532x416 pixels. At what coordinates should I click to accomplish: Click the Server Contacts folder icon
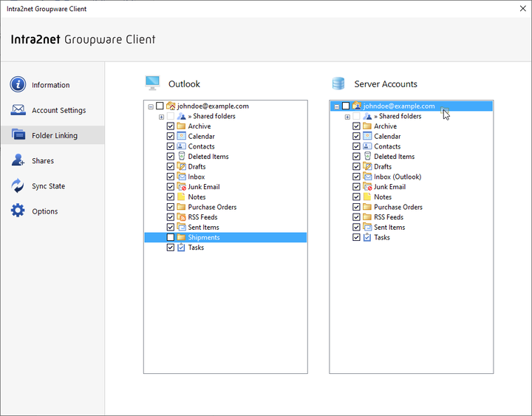[x=367, y=146]
